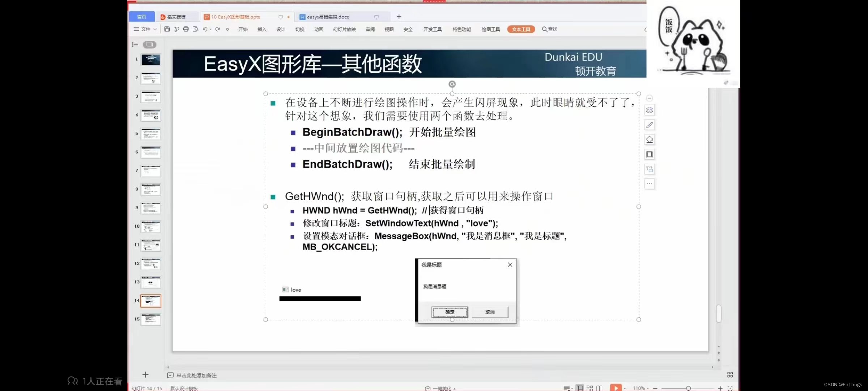Switch to slide sorter view

590,388
